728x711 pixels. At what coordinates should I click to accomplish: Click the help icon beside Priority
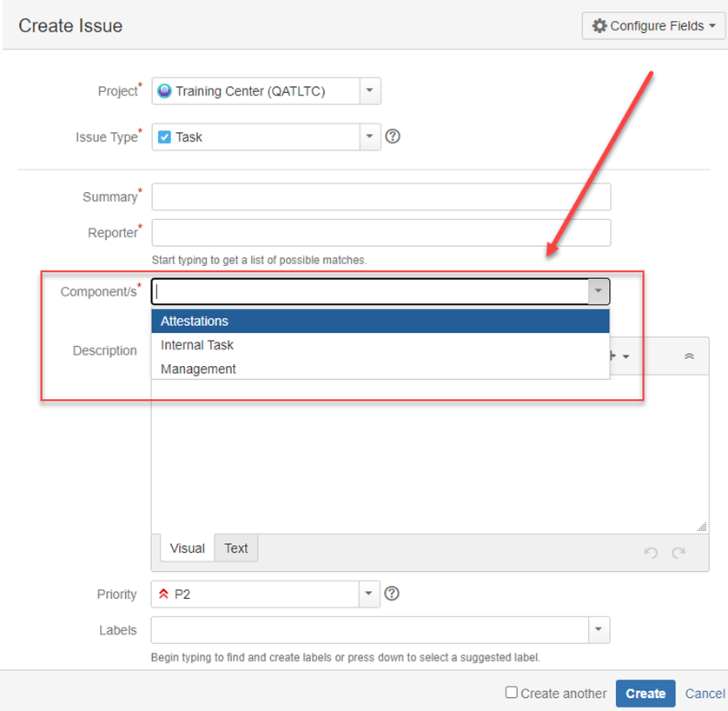click(392, 594)
